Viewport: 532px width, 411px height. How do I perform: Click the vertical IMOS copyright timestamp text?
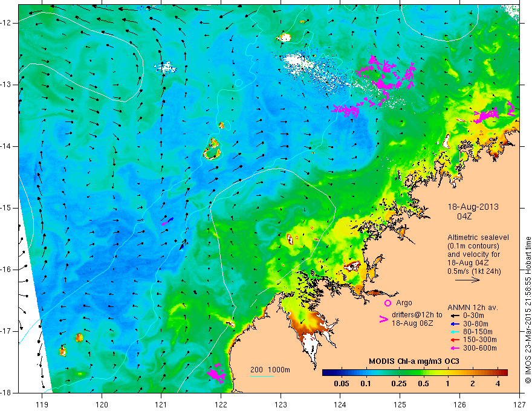tap(528, 310)
